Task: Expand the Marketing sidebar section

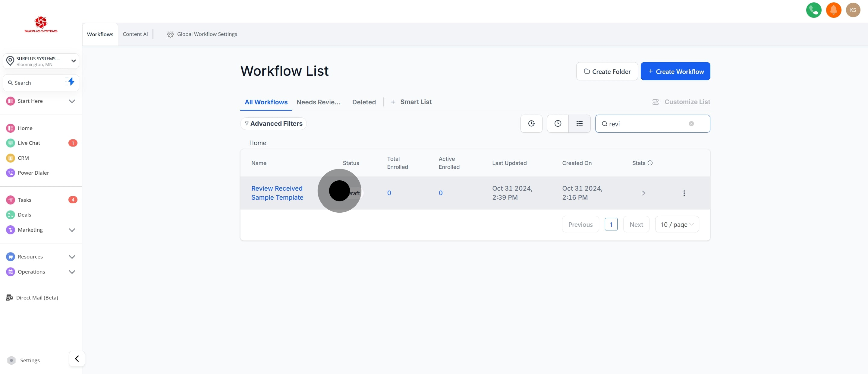Action: (x=72, y=230)
